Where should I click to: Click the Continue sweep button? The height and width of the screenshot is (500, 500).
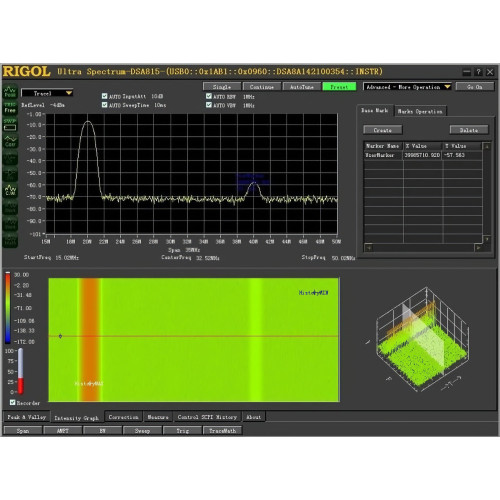click(262, 87)
